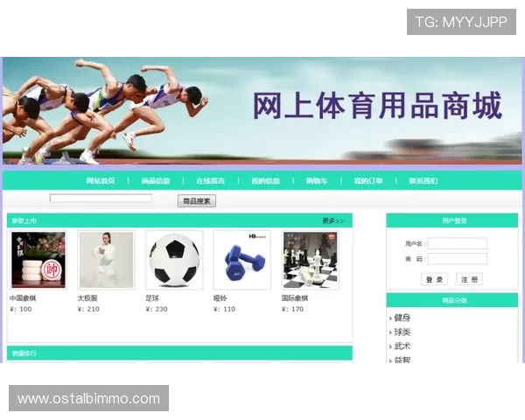Open the 中国象棋 product image
The image size is (525, 420).
tap(38, 260)
